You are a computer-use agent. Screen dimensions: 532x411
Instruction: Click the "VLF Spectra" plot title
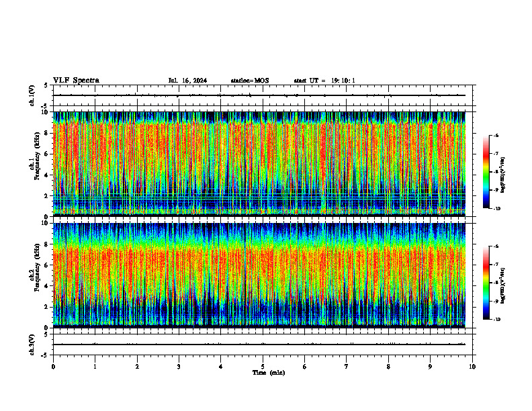tap(76, 81)
